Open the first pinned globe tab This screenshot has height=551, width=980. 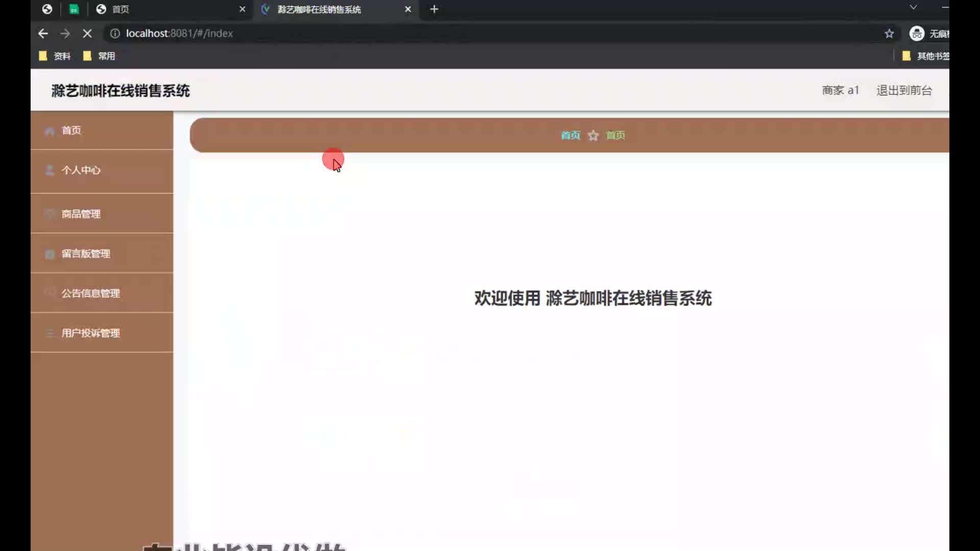tap(47, 9)
